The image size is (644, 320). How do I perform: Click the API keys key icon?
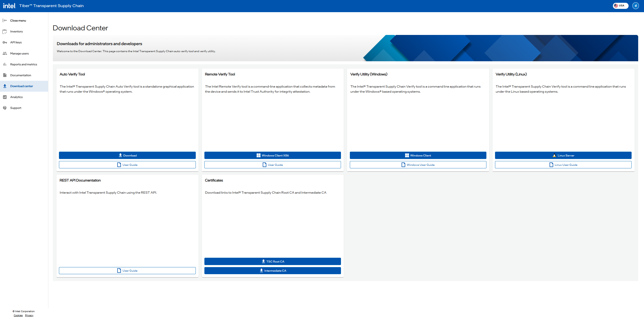[5, 42]
